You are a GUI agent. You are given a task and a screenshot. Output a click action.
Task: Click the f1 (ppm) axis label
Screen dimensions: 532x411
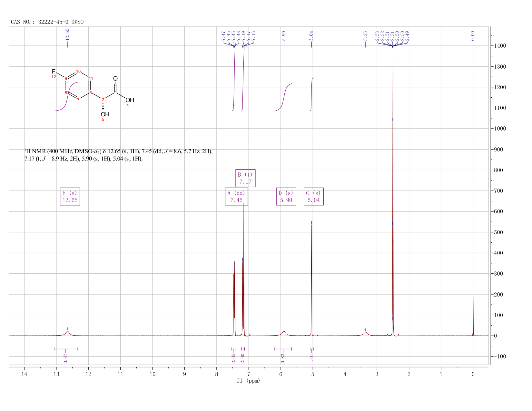[248, 381]
